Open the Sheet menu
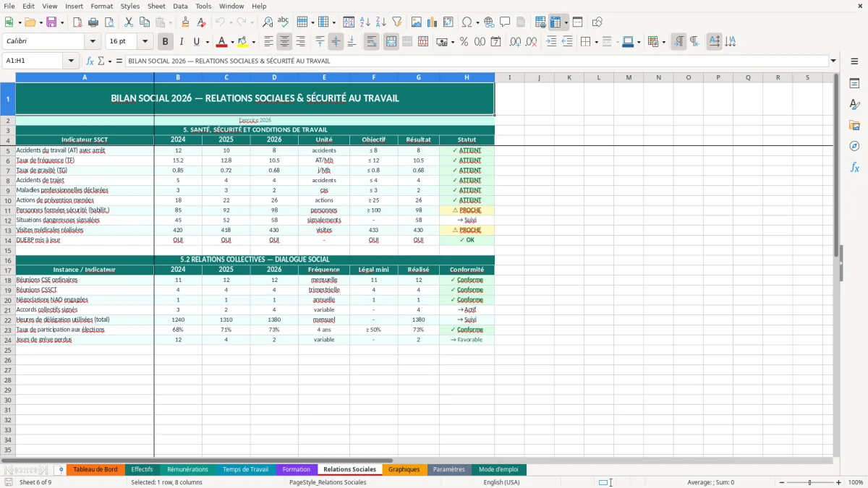 click(156, 6)
